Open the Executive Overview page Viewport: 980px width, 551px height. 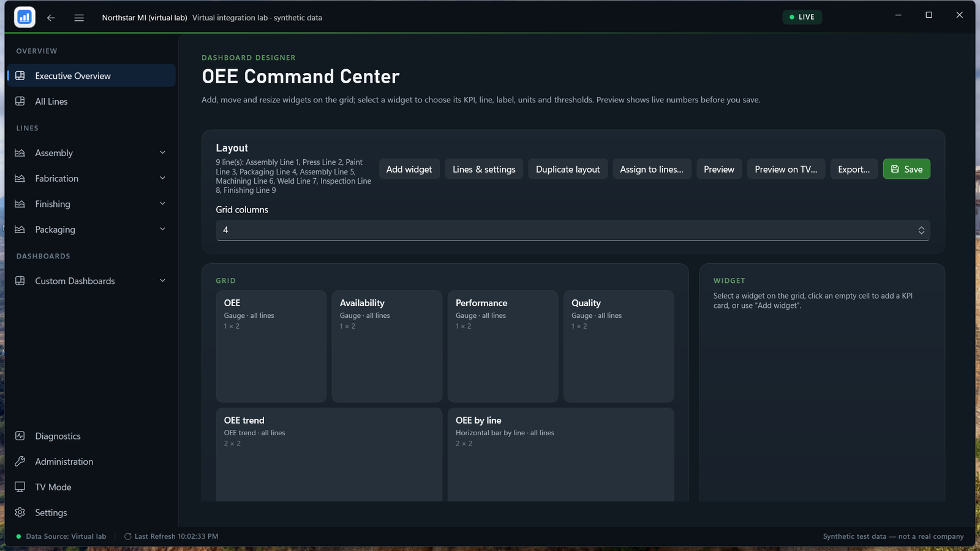point(91,75)
